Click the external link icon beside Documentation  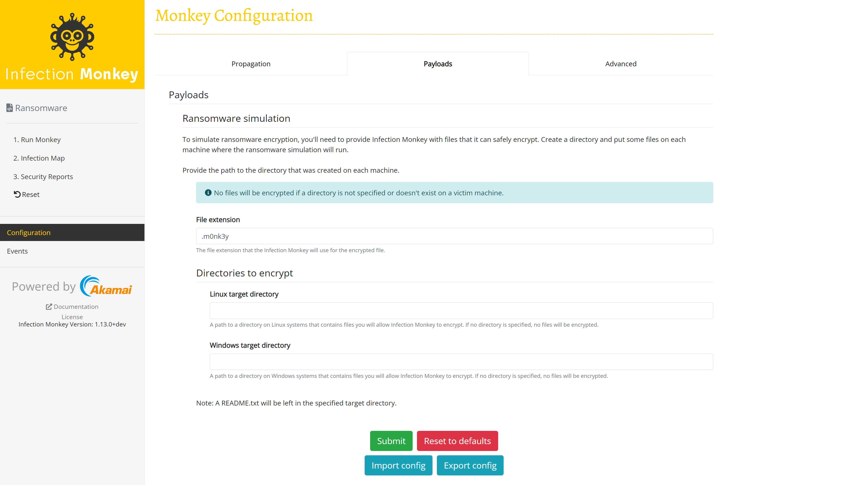49,307
